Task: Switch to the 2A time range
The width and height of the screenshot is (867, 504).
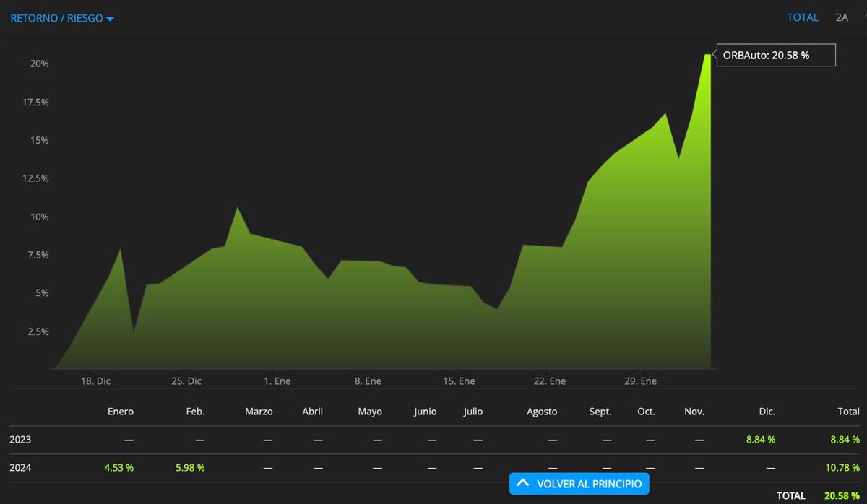Action: (x=842, y=17)
